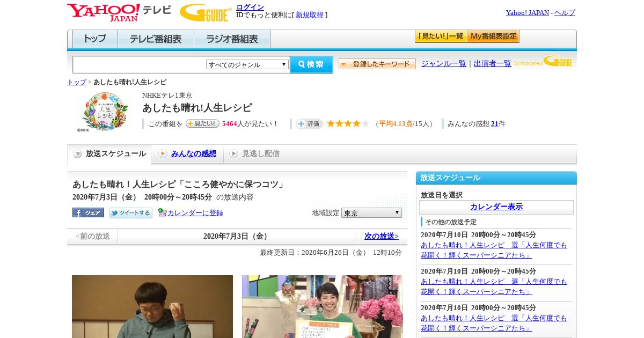Focus the program search text field
The image size is (644, 338).
tap(139, 64)
